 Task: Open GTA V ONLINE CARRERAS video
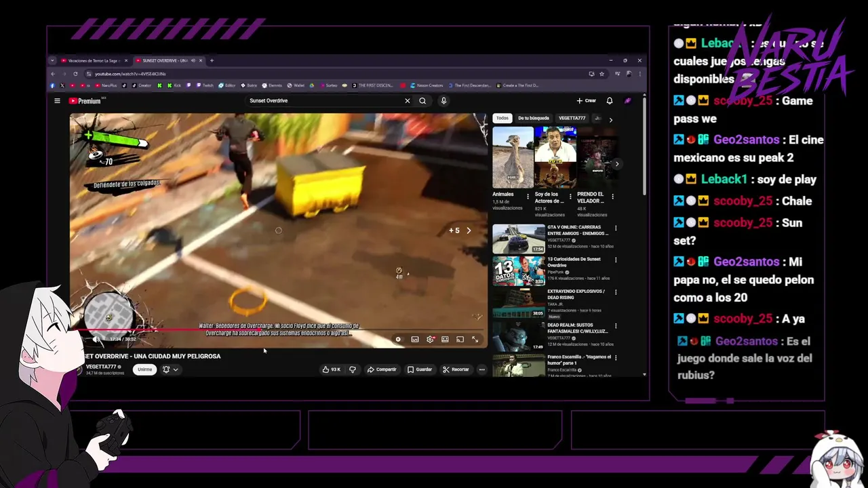point(519,239)
